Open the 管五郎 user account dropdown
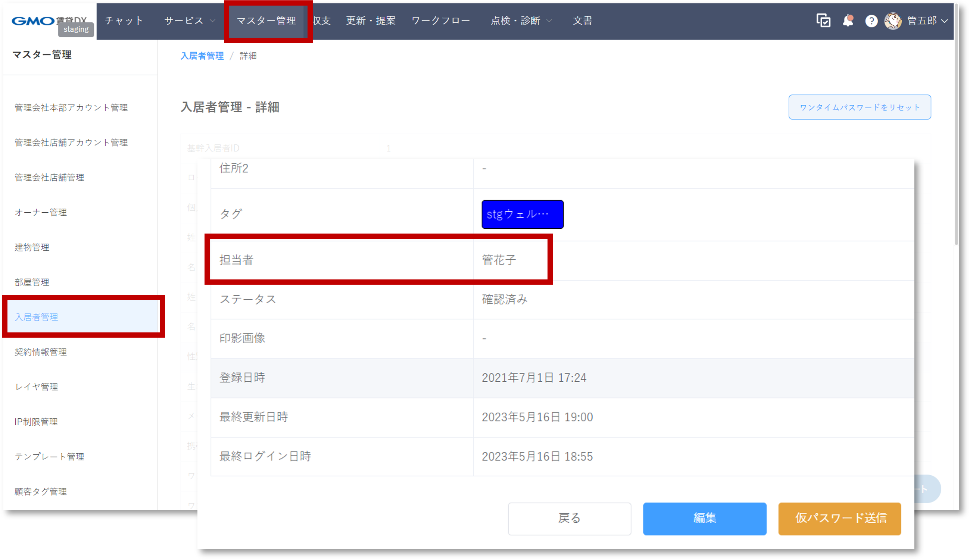Image resolution: width=970 pixels, height=560 pixels. (927, 21)
